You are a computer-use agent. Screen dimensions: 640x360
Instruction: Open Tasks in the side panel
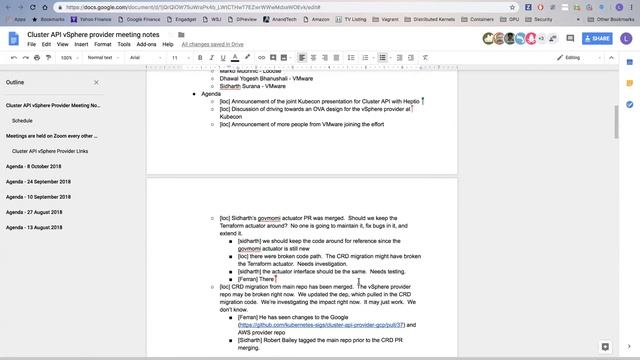coord(629,104)
